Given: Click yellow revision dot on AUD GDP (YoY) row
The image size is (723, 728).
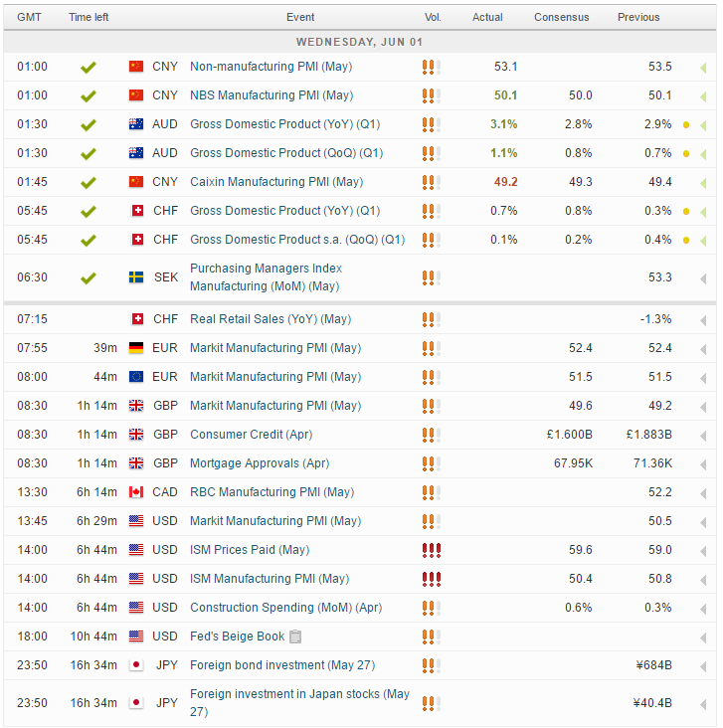Looking at the screenshot, I should 686,125.
